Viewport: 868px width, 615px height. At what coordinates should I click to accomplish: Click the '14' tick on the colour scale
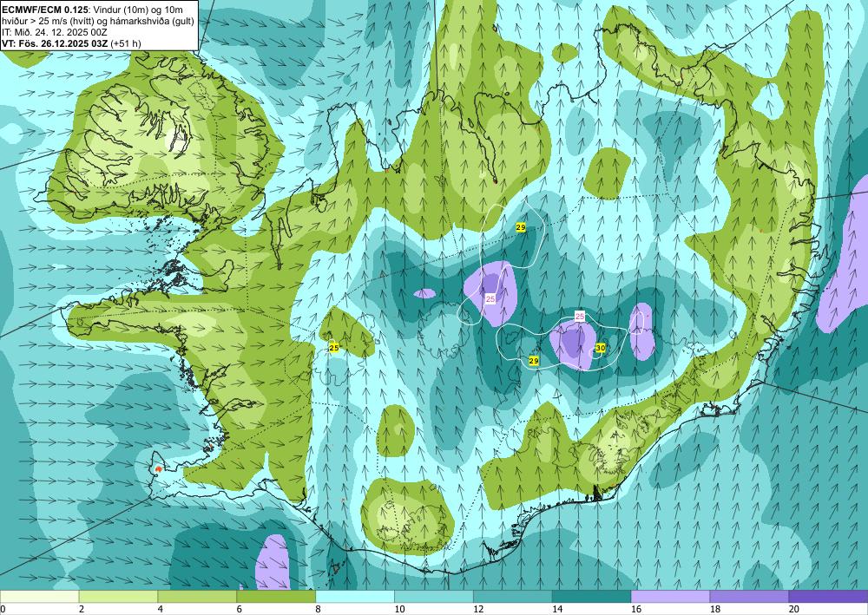[x=557, y=609]
